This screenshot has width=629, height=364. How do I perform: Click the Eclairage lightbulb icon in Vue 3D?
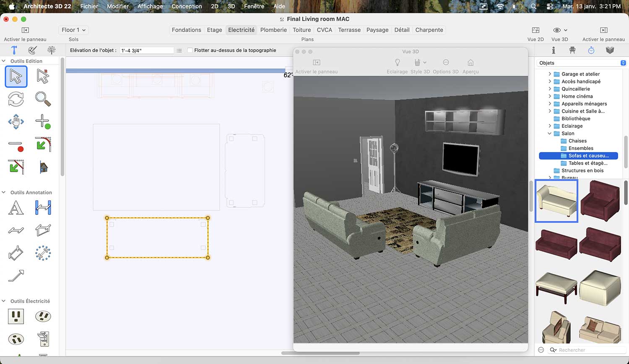397,62
